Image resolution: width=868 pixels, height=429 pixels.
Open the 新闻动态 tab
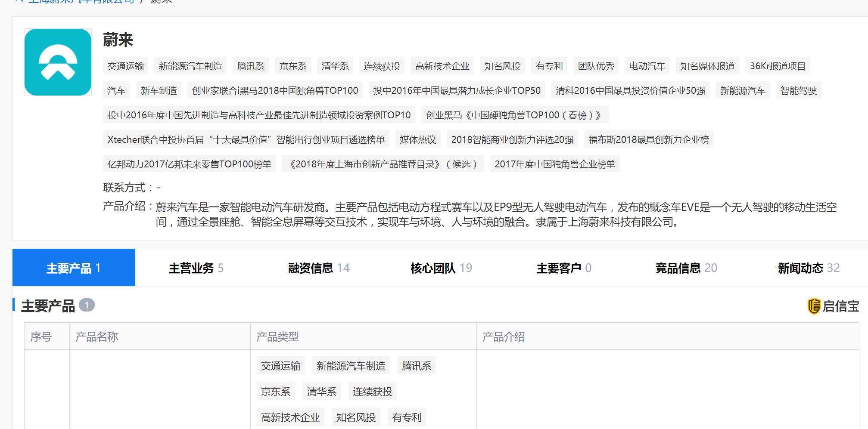click(809, 268)
